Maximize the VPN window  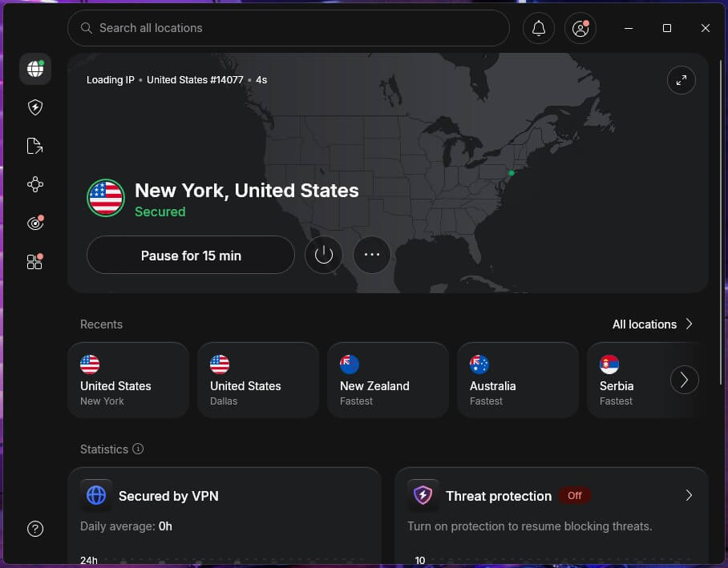point(667,28)
